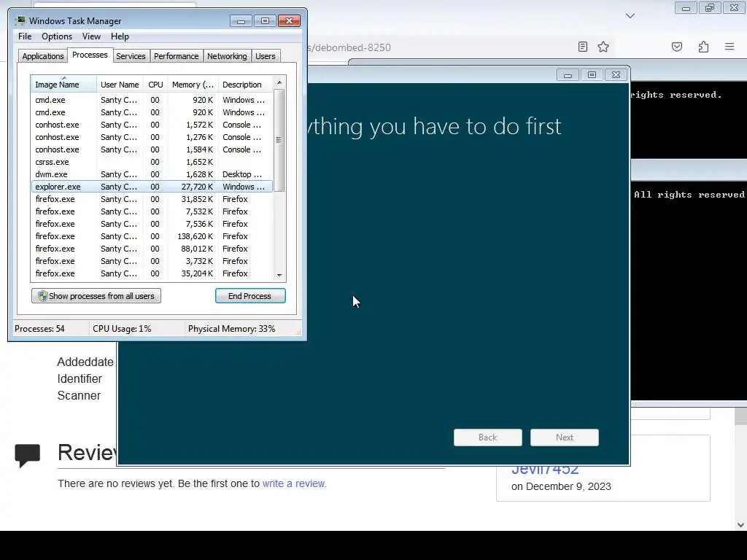Image resolution: width=747 pixels, height=560 pixels.
Task: Bookmark this page with the star icon
Action: tap(603, 47)
